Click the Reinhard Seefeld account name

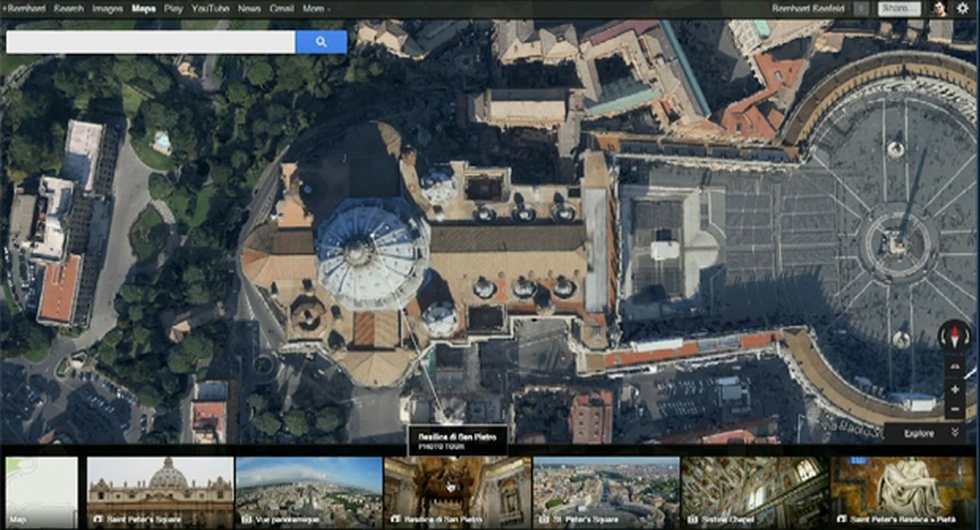[x=808, y=9]
